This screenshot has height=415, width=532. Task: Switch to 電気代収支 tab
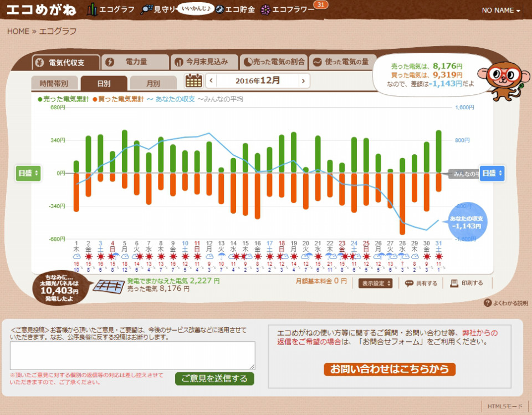coord(66,63)
